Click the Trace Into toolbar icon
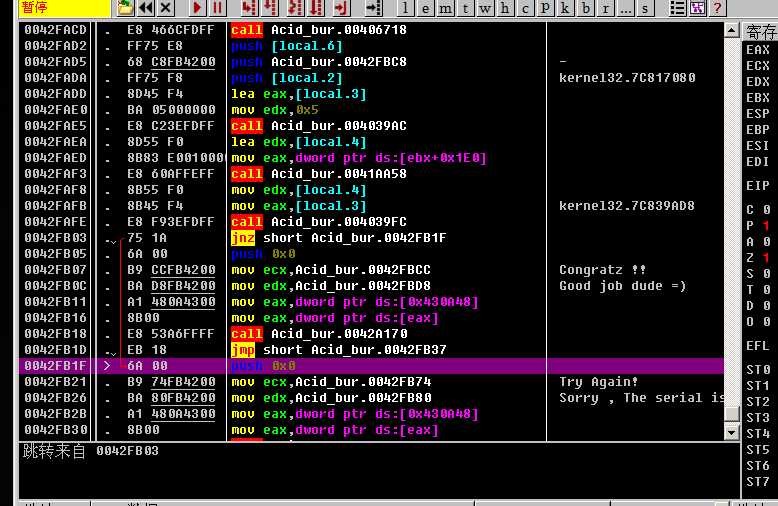 (x=295, y=7)
